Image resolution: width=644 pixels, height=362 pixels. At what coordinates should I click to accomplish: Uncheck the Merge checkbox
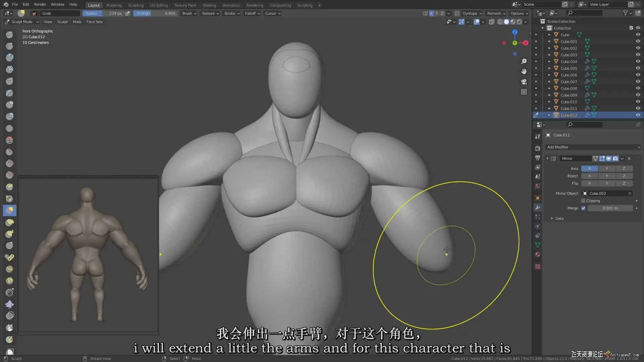coord(583,208)
